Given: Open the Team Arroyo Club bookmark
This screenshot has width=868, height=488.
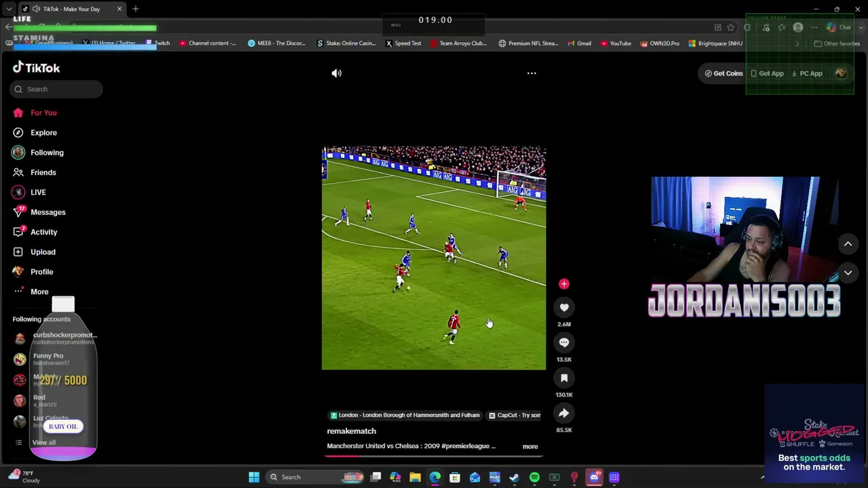Looking at the screenshot, I should click(x=458, y=43).
